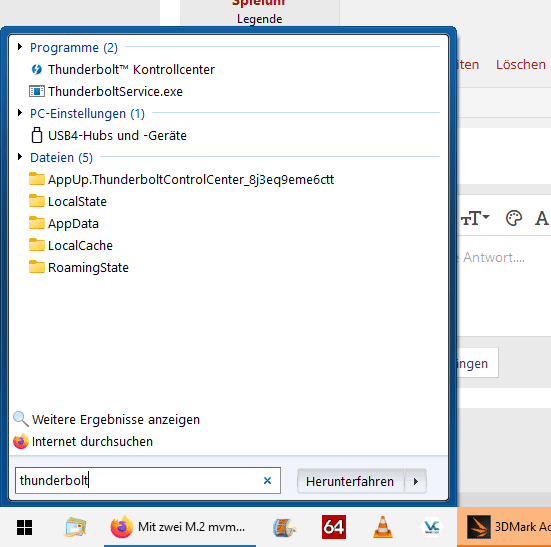The height and width of the screenshot is (547, 551).
Task: Launch ThunderboltService.exe from results
Action: tap(106, 92)
